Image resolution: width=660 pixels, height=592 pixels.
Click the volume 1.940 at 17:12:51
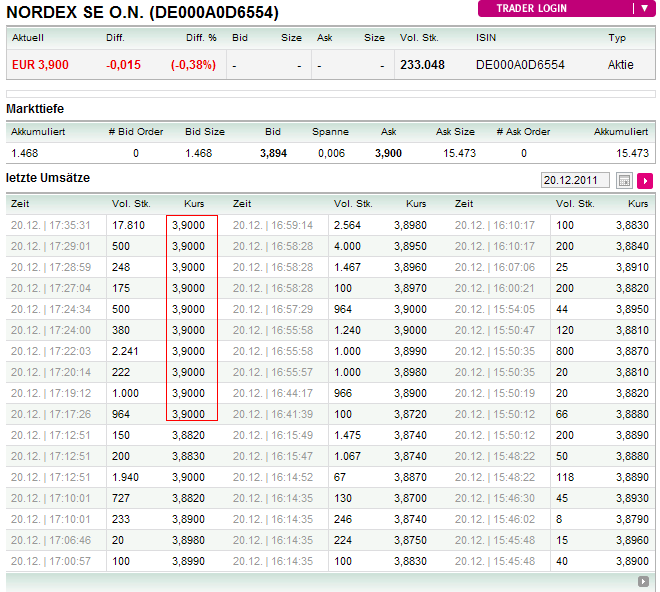[x=125, y=477]
